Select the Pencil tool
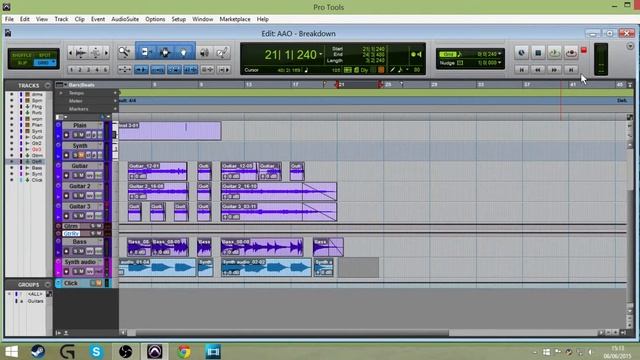 (x=222, y=52)
